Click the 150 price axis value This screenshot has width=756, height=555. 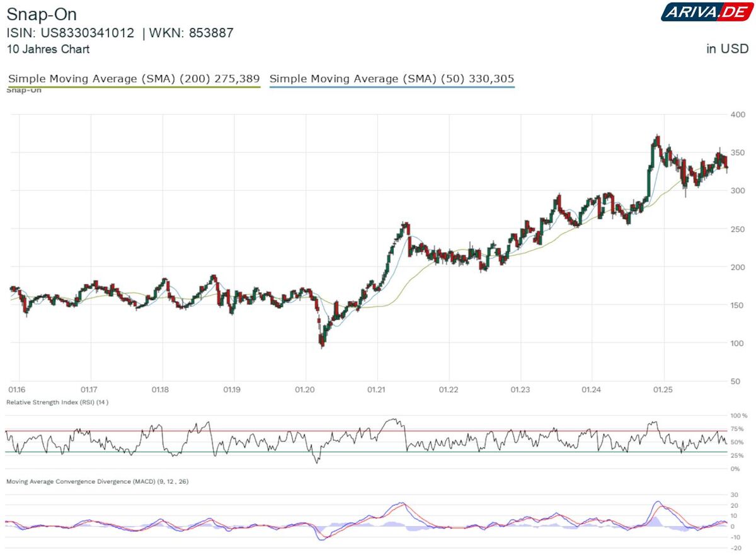(x=738, y=306)
